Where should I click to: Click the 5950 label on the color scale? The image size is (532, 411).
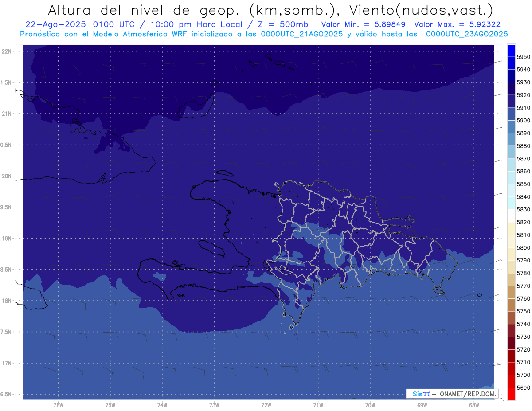click(523, 57)
